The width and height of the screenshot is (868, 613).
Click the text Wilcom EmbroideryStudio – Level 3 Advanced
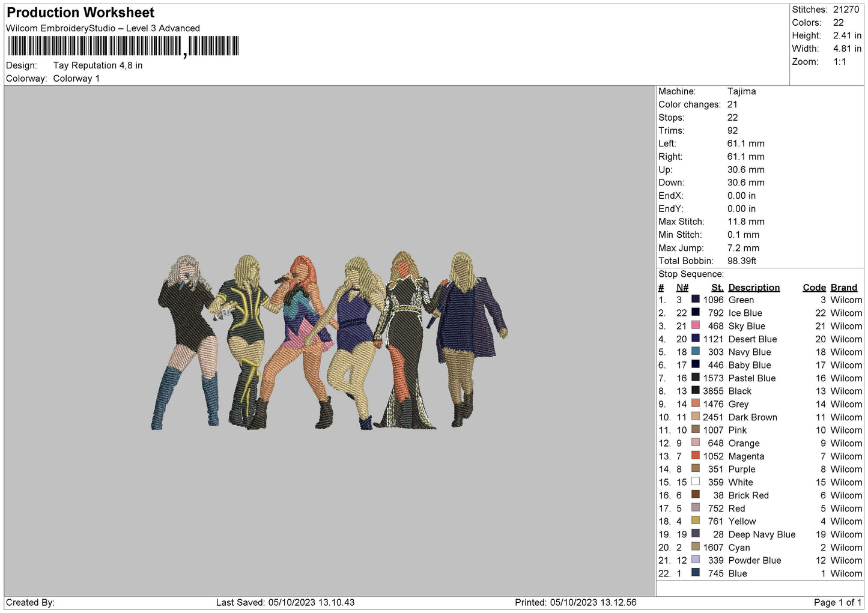[103, 28]
